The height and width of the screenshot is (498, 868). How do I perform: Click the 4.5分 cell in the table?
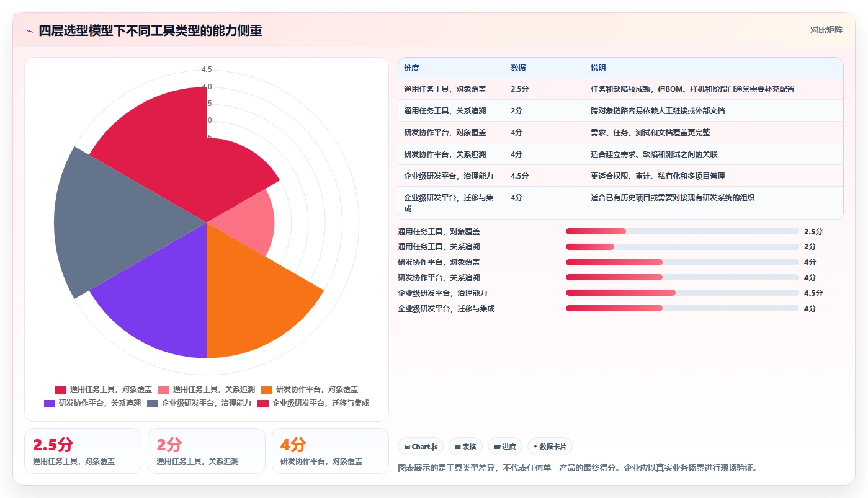(x=519, y=176)
